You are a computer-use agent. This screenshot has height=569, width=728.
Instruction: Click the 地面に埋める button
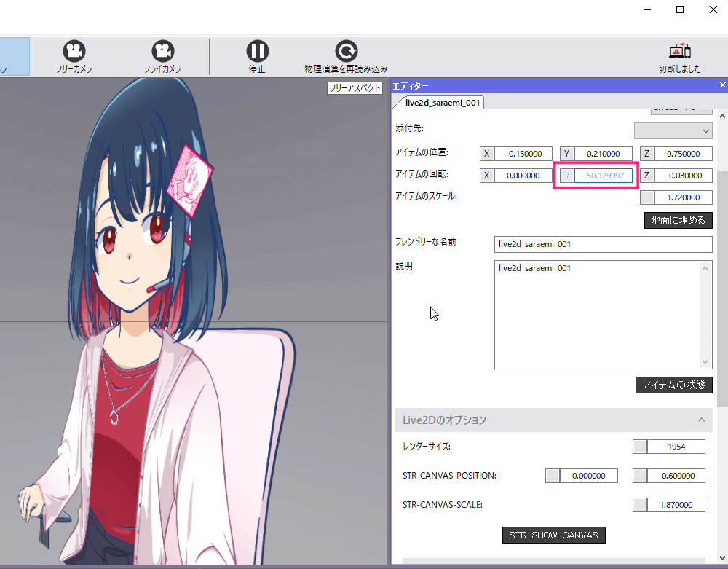[678, 220]
